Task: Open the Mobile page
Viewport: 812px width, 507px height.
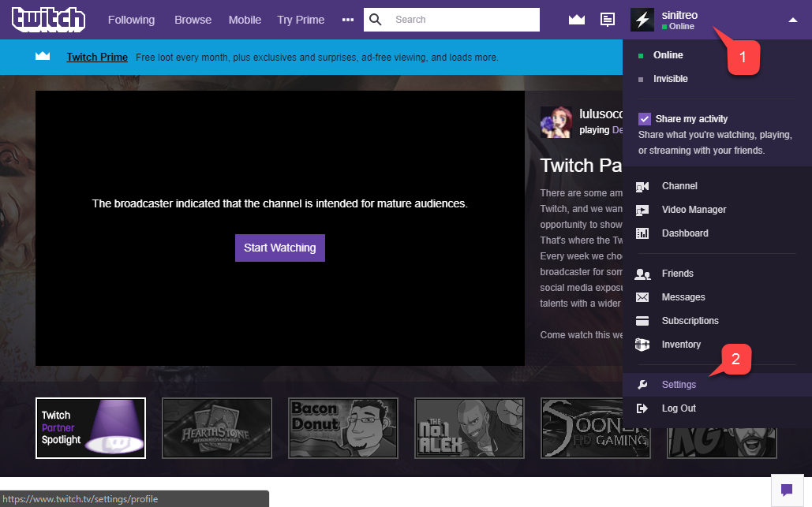Action: pos(245,20)
